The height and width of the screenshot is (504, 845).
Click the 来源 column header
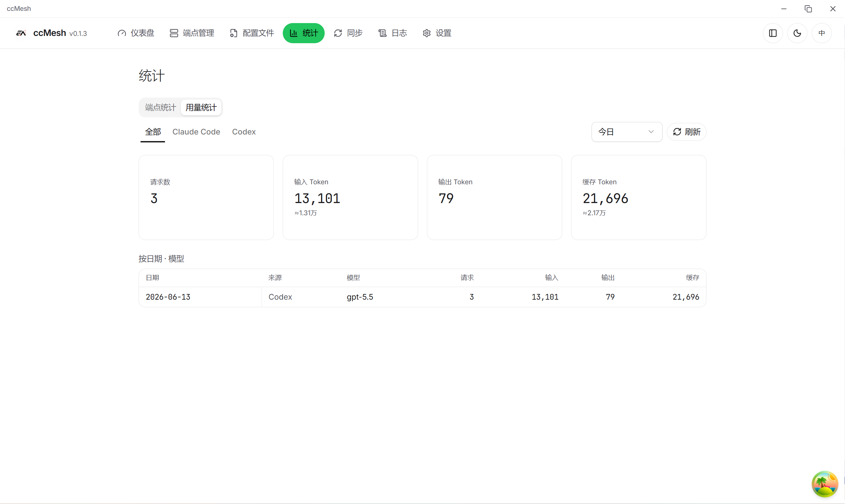[275, 278]
